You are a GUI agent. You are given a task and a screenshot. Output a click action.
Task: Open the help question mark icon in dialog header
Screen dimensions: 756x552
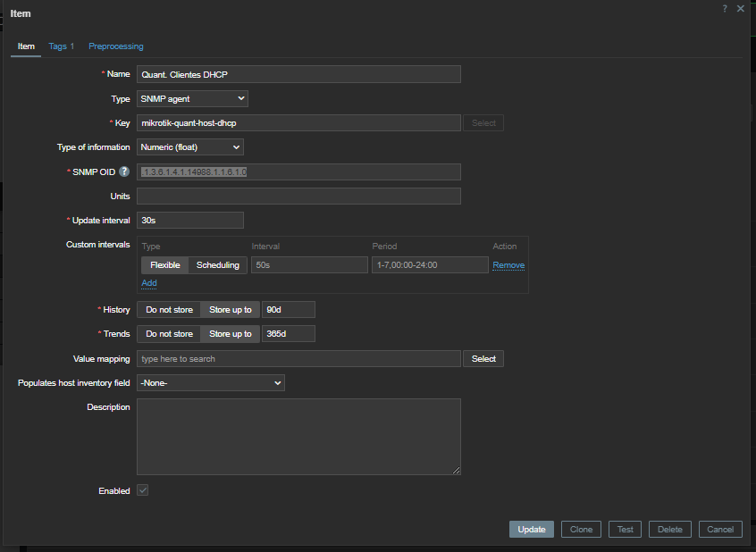pyautogui.click(x=725, y=9)
